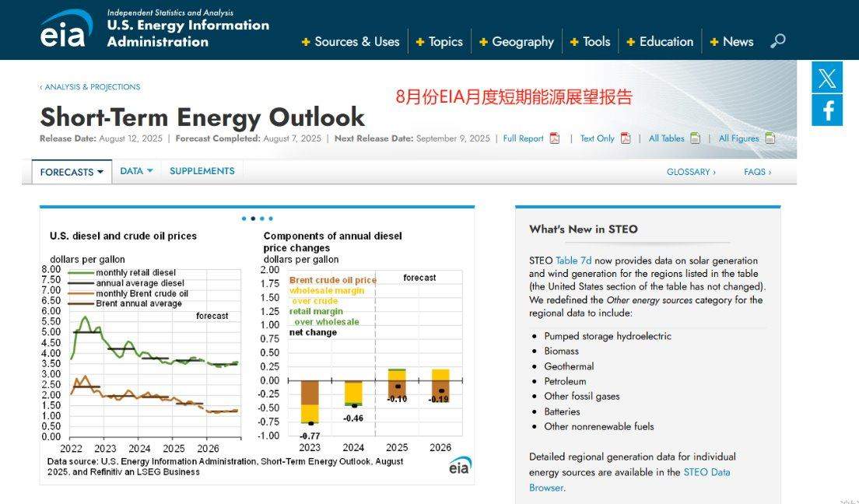Click the EIA logo in the header
859x504 pixels.
pyautogui.click(x=65, y=29)
